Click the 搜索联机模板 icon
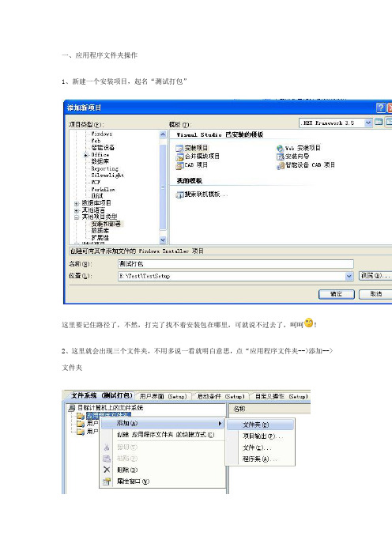Viewport: 392px width, 555px height. click(179, 194)
